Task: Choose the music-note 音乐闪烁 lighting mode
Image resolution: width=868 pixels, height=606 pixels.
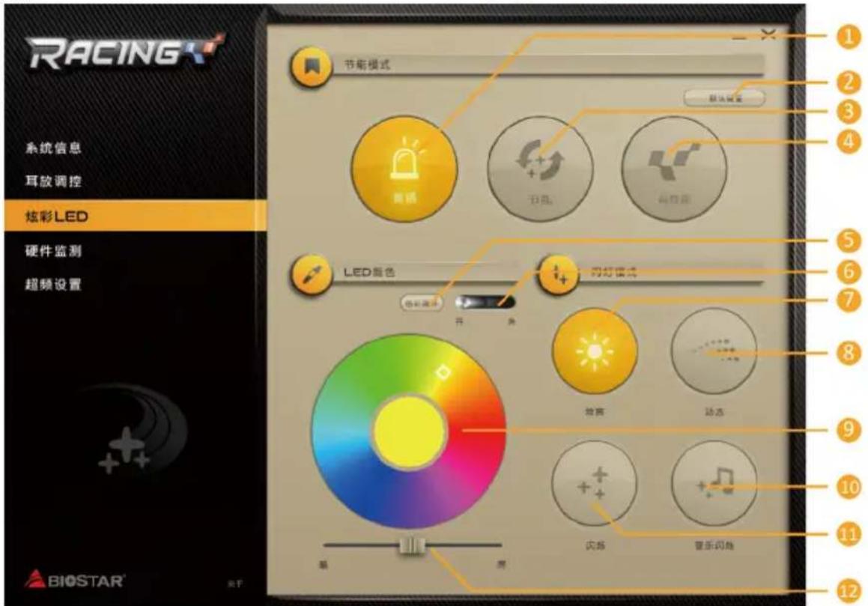Action: click(714, 483)
